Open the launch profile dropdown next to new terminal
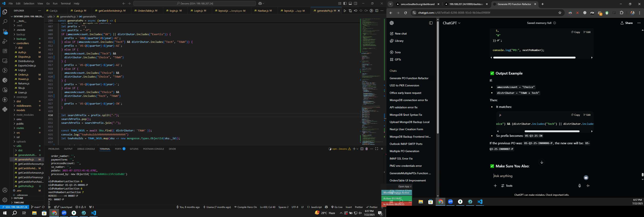 pos(358,149)
